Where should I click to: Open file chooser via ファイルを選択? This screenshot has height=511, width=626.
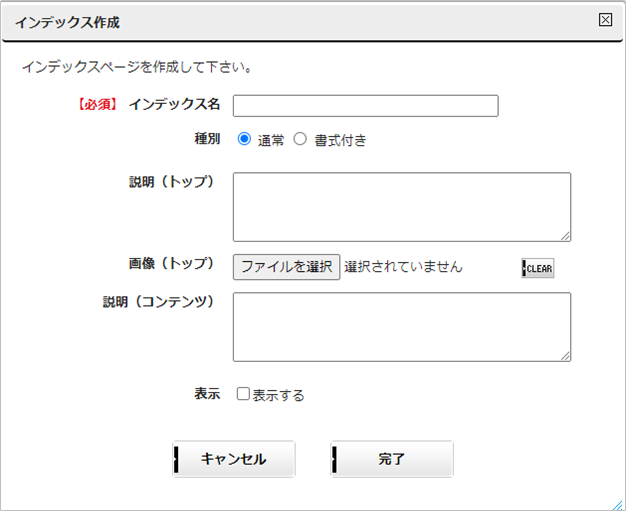pyautogui.click(x=287, y=267)
